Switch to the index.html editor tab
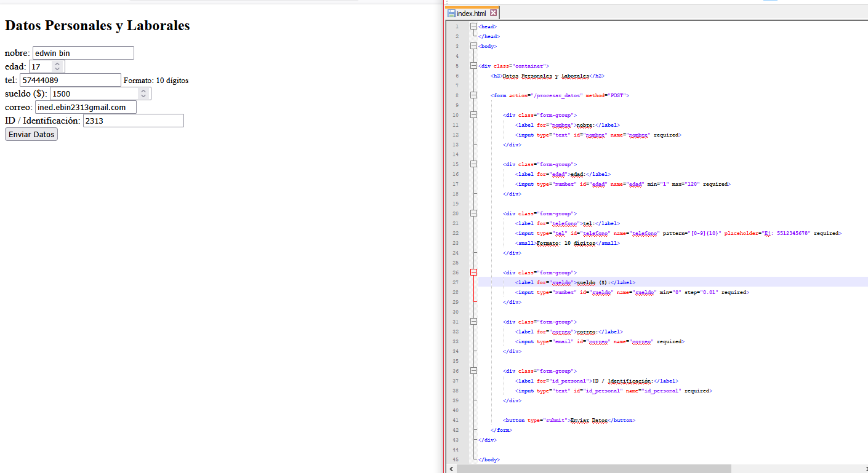This screenshot has height=473, width=868. point(471,13)
